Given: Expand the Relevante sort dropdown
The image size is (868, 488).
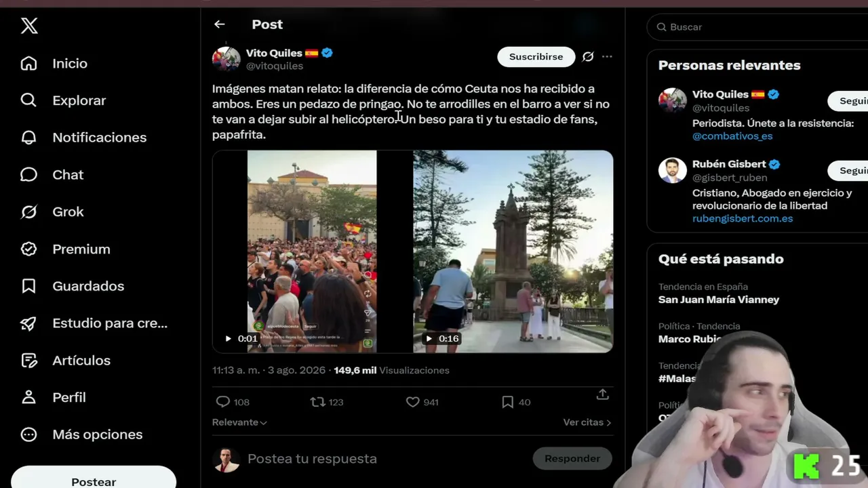Looking at the screenshot, I should (239, 422).
